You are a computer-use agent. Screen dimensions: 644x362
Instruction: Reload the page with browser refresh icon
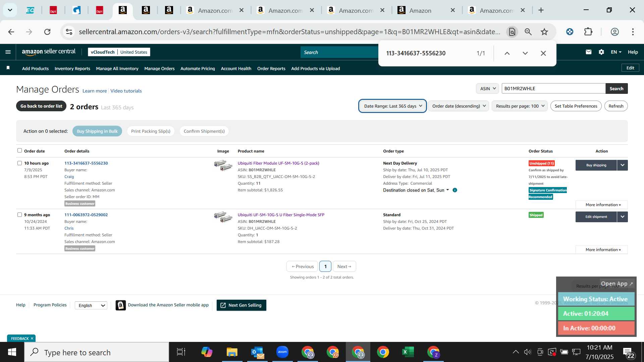[47, 32]
